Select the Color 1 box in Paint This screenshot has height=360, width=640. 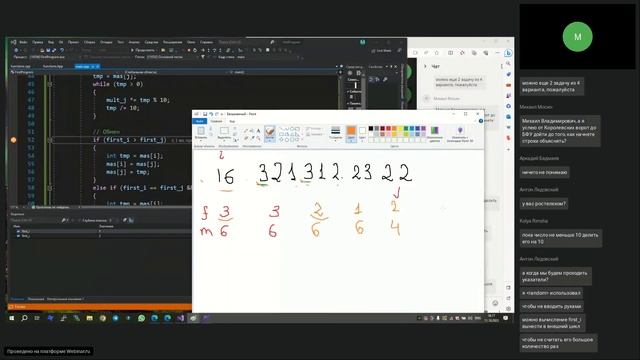351,133
